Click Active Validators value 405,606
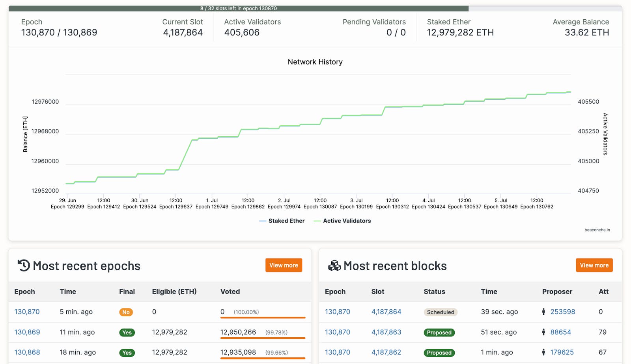The width and height of the screenshot is (631, 364). click(x=242, y=33)
